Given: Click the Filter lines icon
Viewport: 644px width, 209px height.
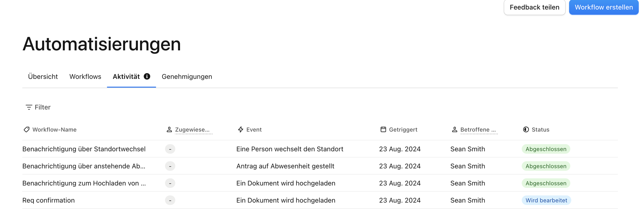Looking at the screenshot, I should coord(29,107).
